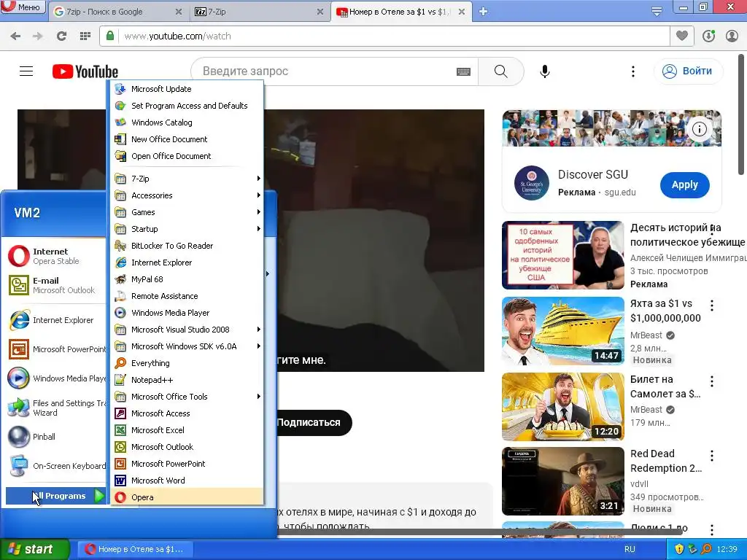Open ad info circle icon
The image size is (747, 560).
700,129
